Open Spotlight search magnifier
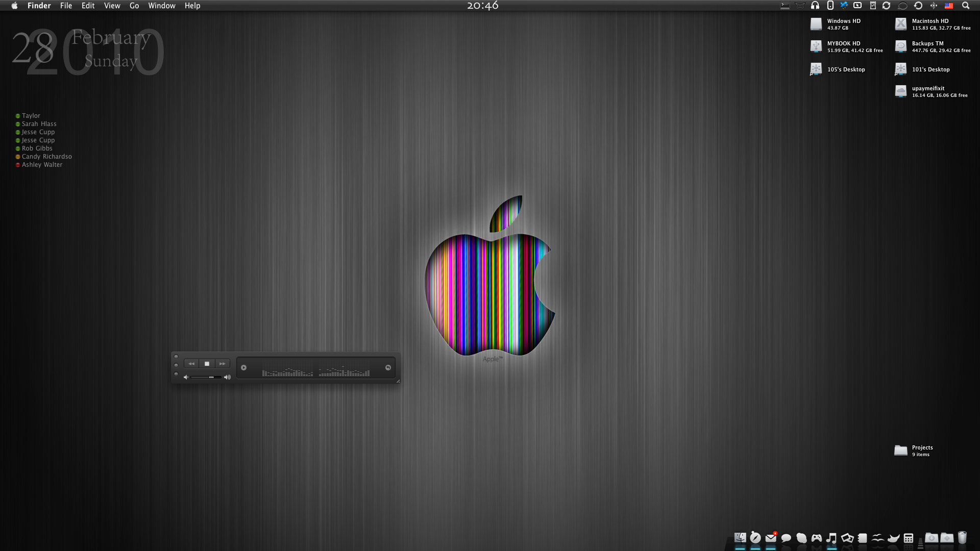This screenshot has width=980, height=551. tap(966, 6)
